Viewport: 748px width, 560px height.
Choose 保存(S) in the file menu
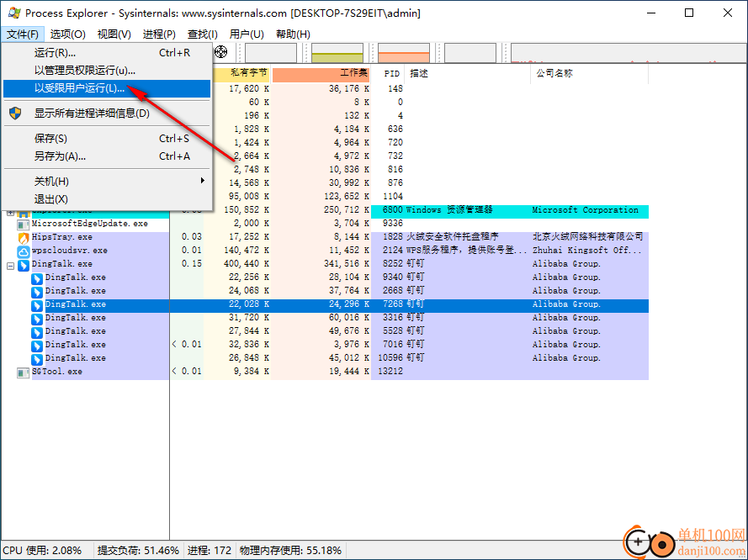click(106, 139)
